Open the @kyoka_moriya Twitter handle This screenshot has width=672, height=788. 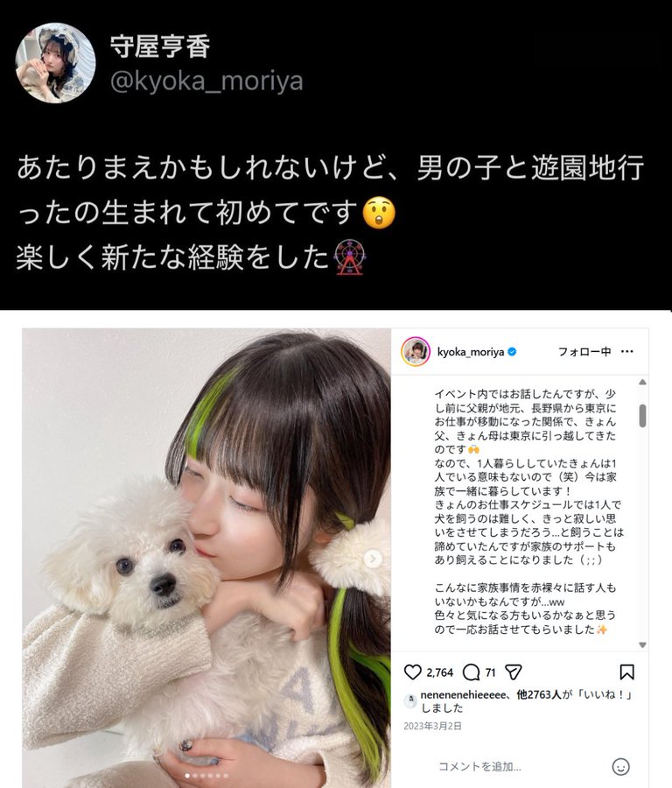(x=206, y=81)
